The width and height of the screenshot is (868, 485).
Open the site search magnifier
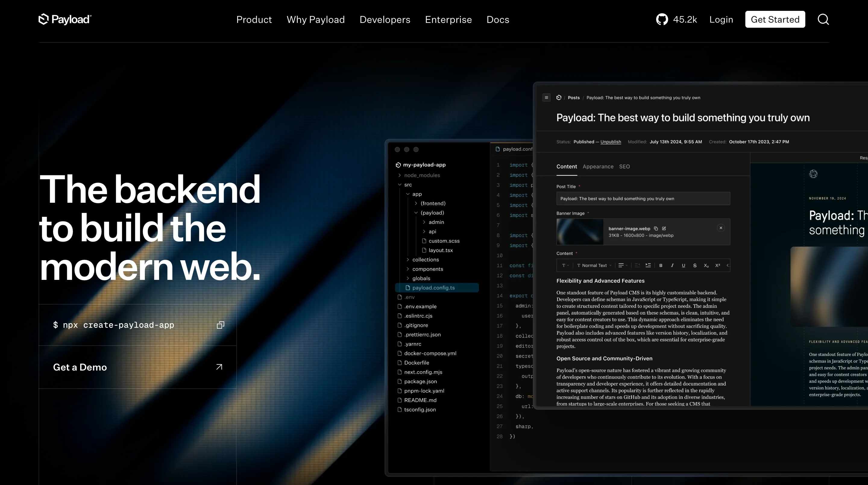click(x=823, y=19)
